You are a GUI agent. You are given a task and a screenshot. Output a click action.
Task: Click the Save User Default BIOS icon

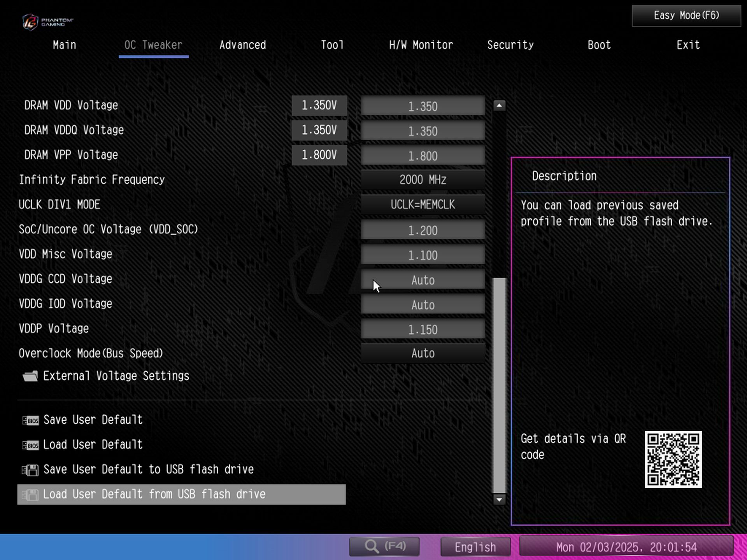coord(30,420)
